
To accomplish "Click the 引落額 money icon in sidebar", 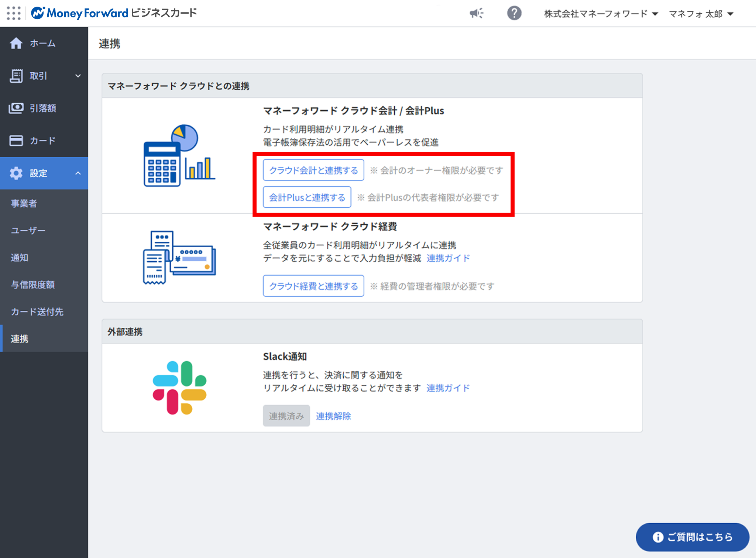I will tap(16, 108).
